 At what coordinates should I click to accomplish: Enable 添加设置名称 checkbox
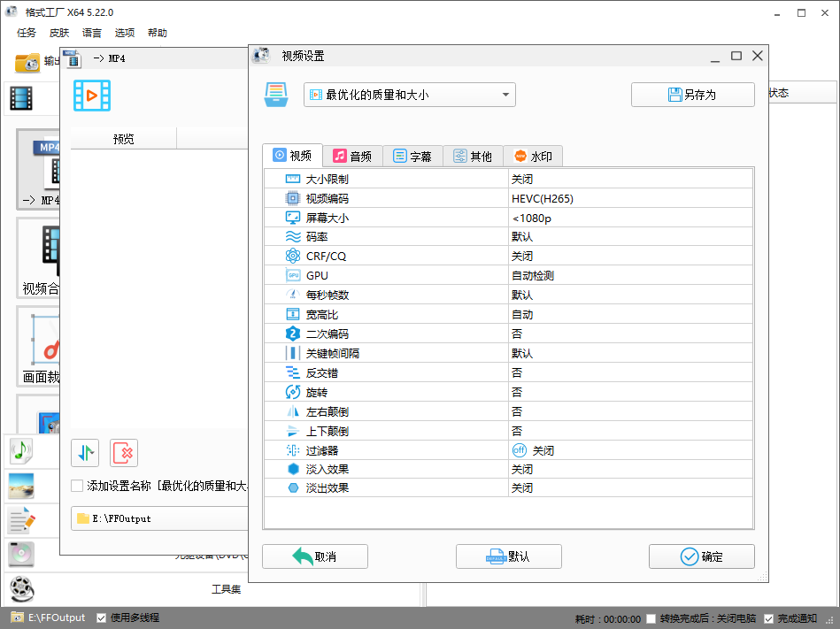point(77,486)
